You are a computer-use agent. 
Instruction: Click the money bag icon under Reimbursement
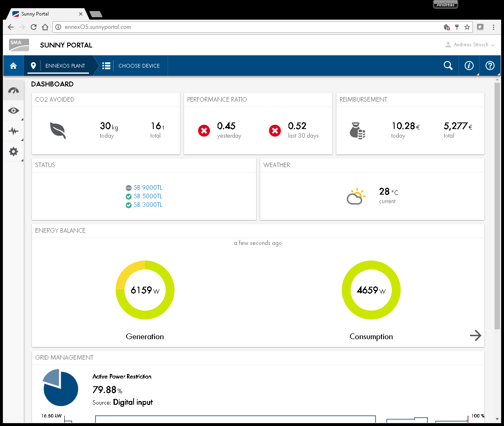click(x=356, y=130)
